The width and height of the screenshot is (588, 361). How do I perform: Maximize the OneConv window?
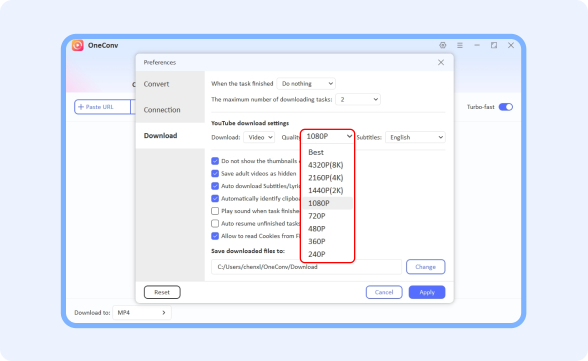tap(494, 45)
